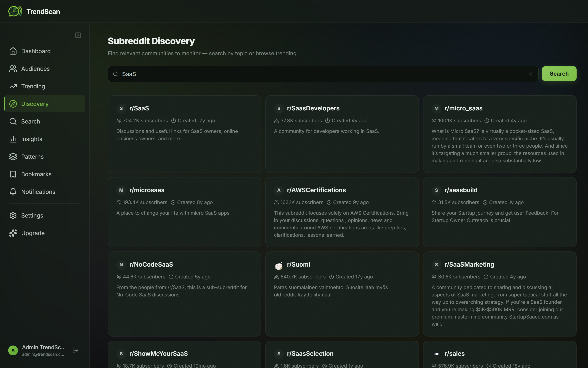Click the r/saasbuild avatar badge
588x368 pixels.
(436, 190)
